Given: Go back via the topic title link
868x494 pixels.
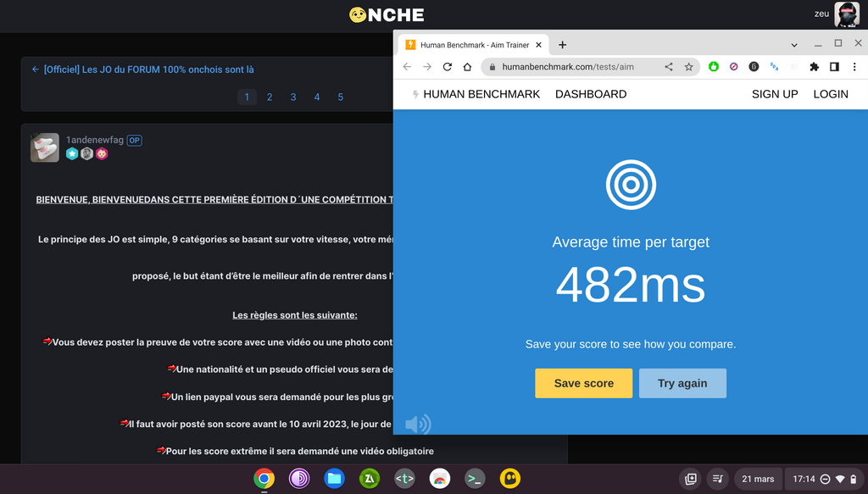Looking at the screenshot, I should click(142, 69).
